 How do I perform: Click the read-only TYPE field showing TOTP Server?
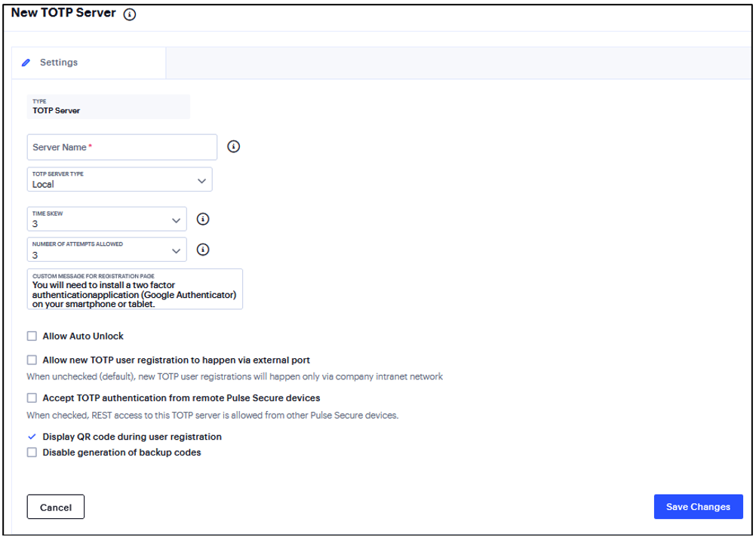[108, 106]
